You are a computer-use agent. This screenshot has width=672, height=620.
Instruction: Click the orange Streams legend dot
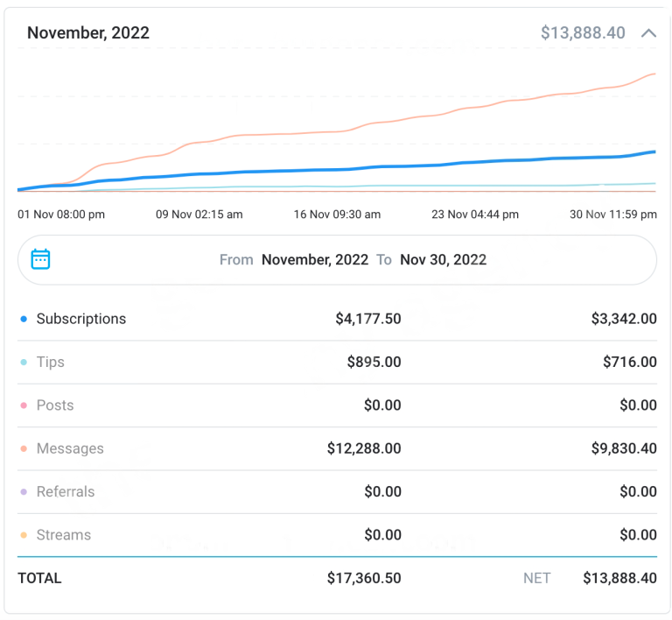click(x=24, y=535)
